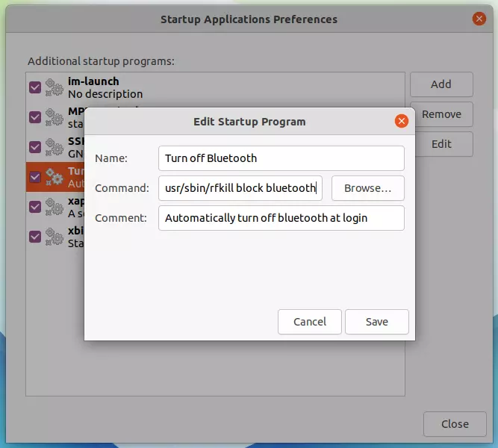The image size is (498, 448).
Task: Click the gears icon beside MP entry
Action: [55, 117]
